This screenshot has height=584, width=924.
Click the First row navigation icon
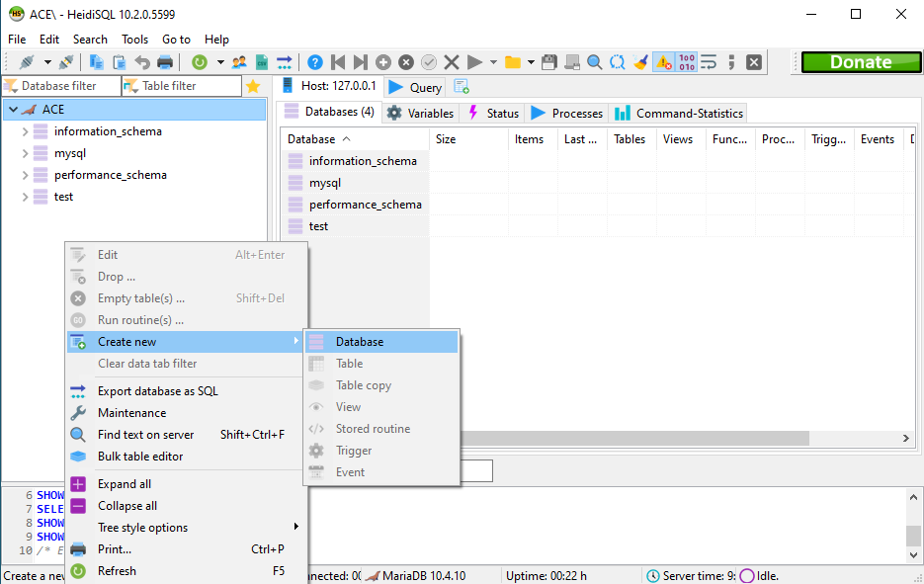point(338,62)
